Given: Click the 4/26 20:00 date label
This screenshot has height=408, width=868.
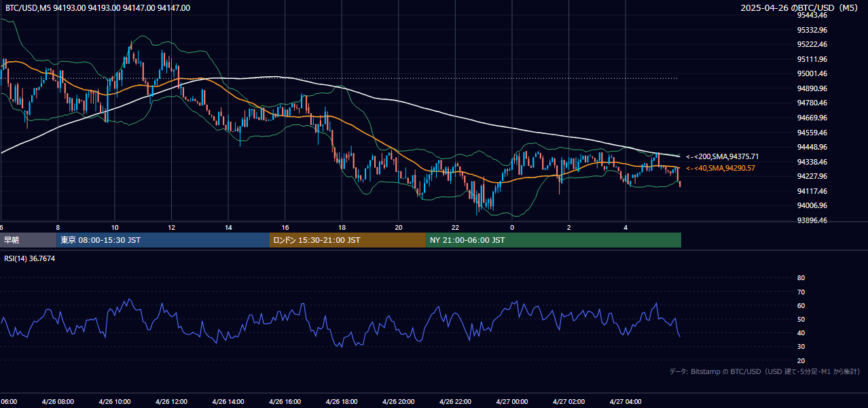Looking at the screenshot, I should click(399, 401).
